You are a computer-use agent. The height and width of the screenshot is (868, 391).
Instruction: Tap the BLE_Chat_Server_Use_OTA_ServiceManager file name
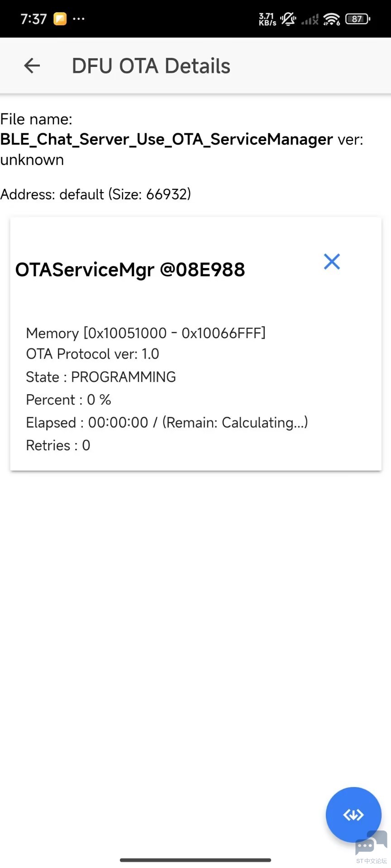coord(167,139)
